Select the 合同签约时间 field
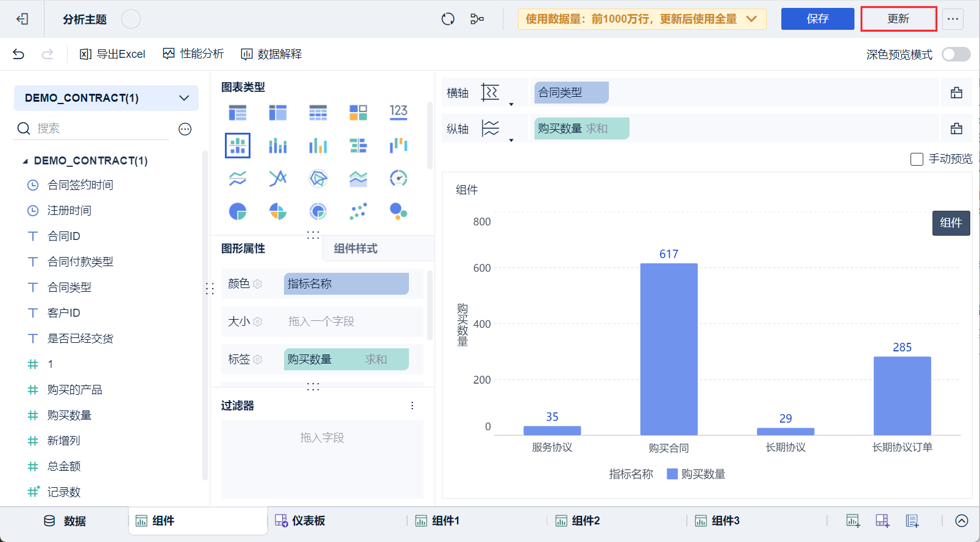This screenshot has width=980, height=542. pos(80,185)
